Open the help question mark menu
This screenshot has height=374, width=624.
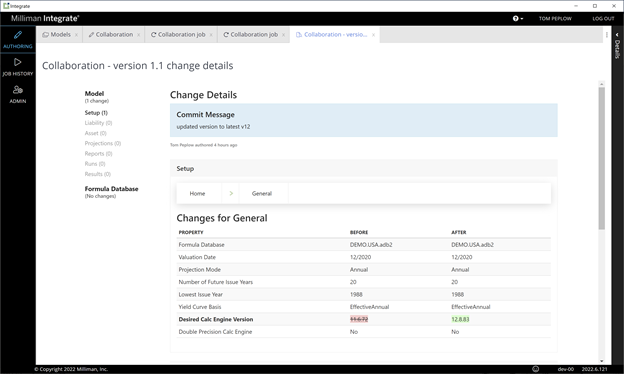click(x=517, y=18)
